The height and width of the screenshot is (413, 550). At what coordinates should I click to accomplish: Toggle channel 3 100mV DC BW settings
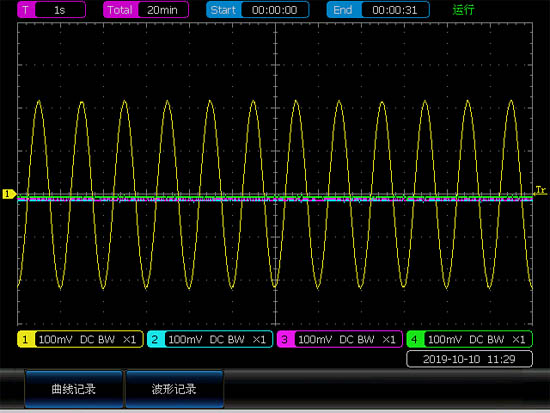point(348,339)
